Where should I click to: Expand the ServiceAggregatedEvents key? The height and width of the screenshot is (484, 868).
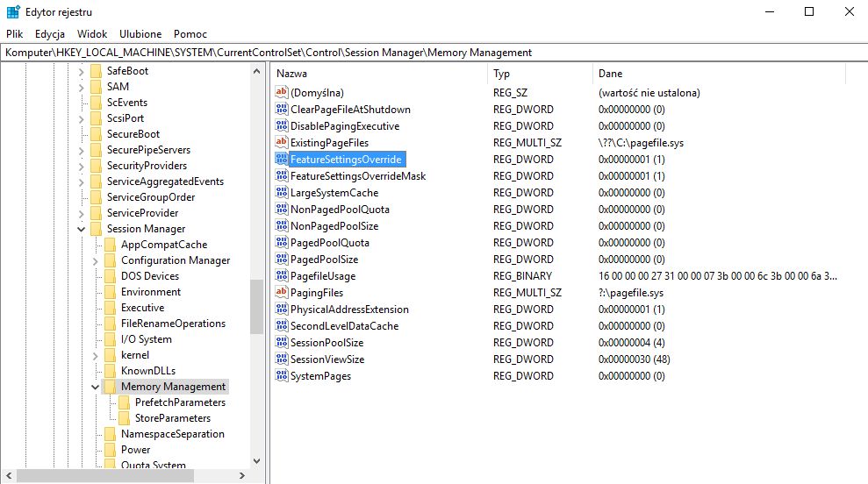point(82,181)
